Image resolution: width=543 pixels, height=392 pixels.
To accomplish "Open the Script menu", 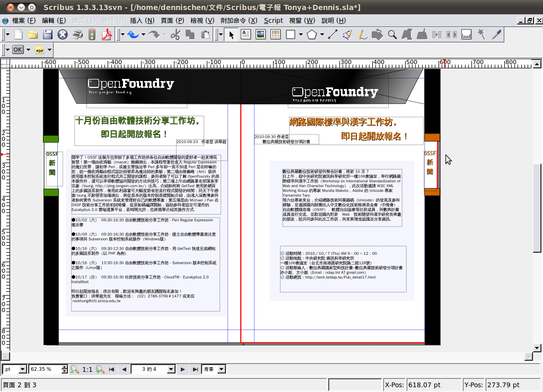I will pos(273,21).
